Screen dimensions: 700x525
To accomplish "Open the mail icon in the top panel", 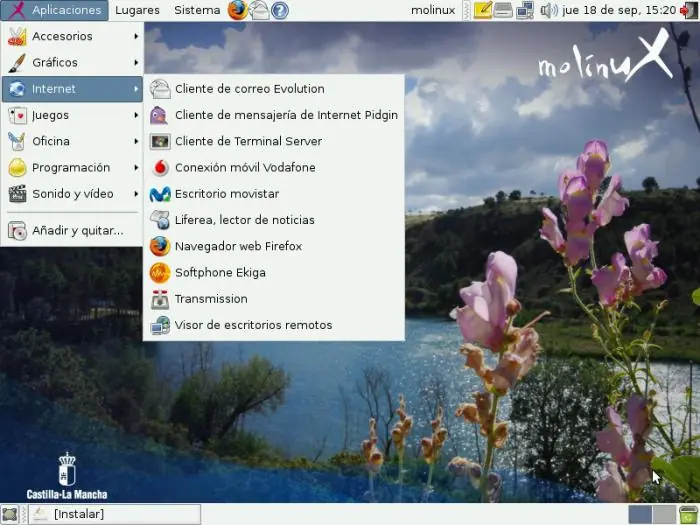I will coord(259,10).
